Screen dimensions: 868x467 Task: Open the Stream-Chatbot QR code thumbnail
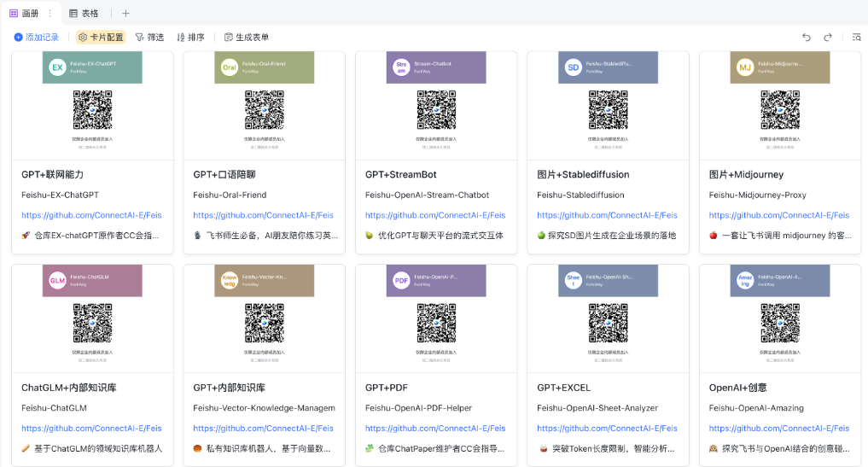pyautogui.click(x=436, y=110)
